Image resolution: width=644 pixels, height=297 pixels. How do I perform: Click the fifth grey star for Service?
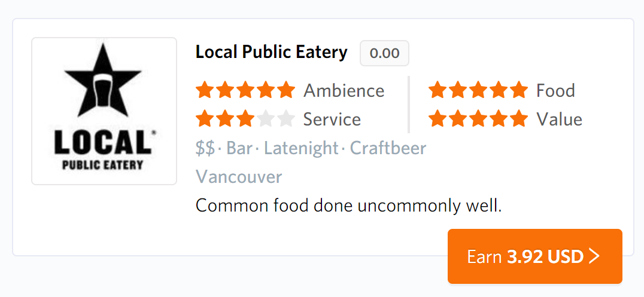point(285,119)
